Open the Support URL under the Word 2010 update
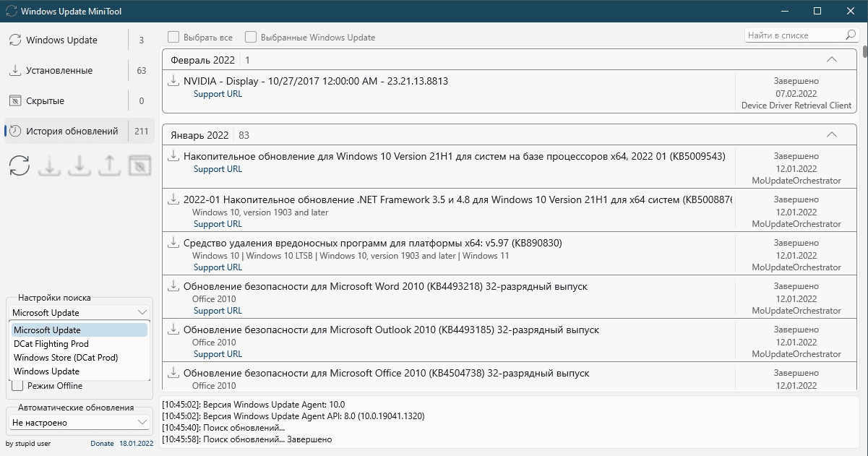 pyautogui.click(x=218, y=311)
